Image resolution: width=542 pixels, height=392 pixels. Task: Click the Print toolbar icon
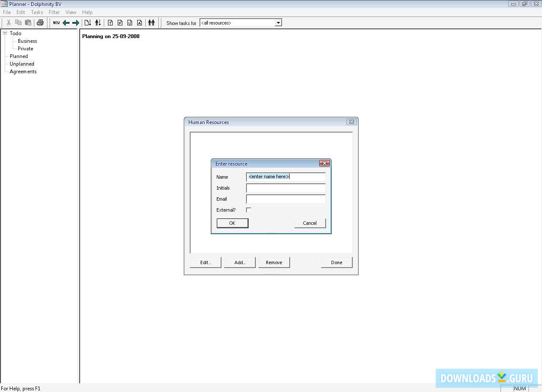pos(40,23)
